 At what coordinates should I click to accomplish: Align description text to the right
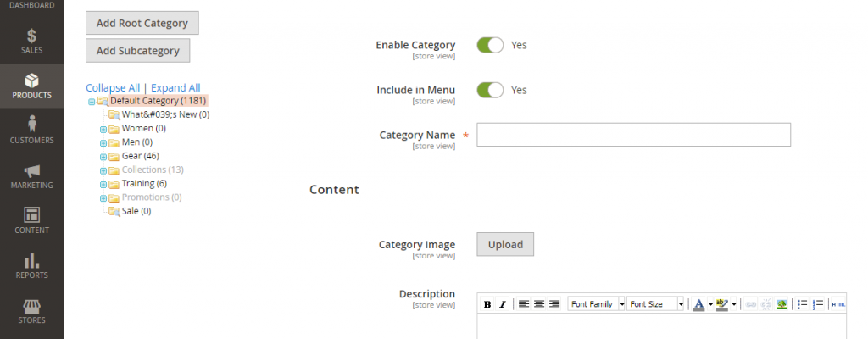tap(554, 304)
